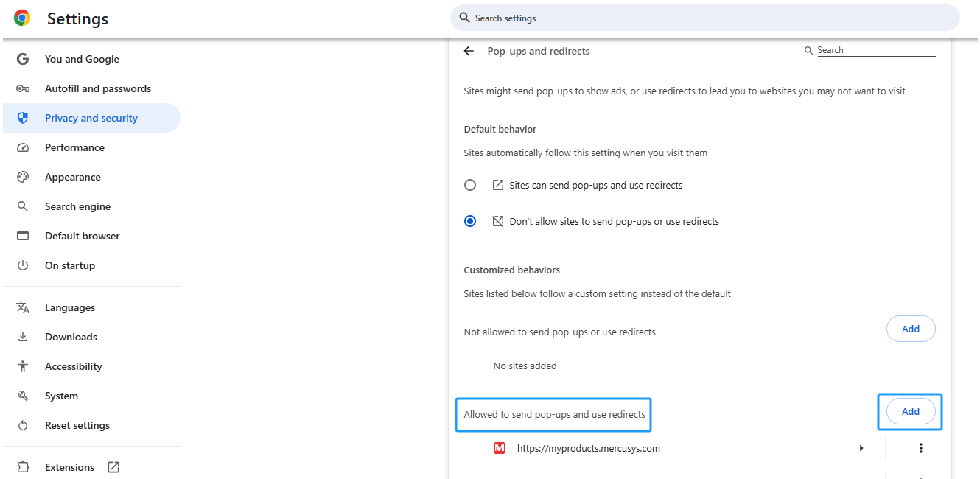The height and width of the screenshot is (479, 980).
Task: Click Add for not allowed sites
Action: (x=910, y=329)
